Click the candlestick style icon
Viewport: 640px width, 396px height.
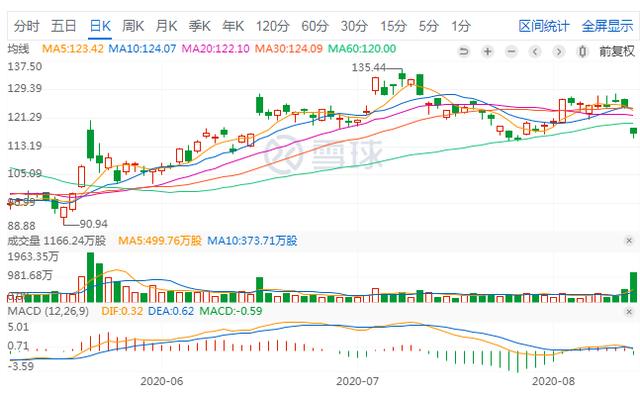pyautogui.click(x=582, y=51)
